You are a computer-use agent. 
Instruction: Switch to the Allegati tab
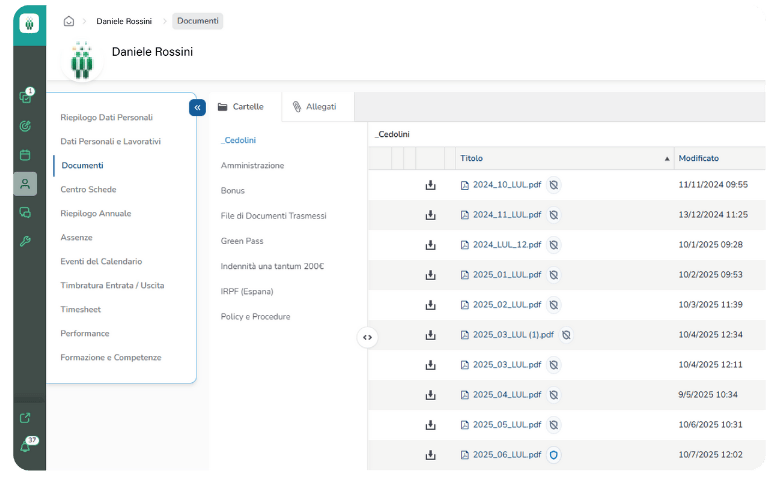[318, 106]
